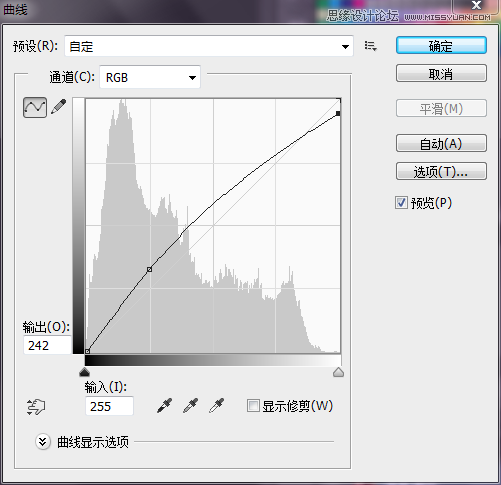The image size is (501, 485).
Task: Open the preset options menu icon
Action: [370, 46]
